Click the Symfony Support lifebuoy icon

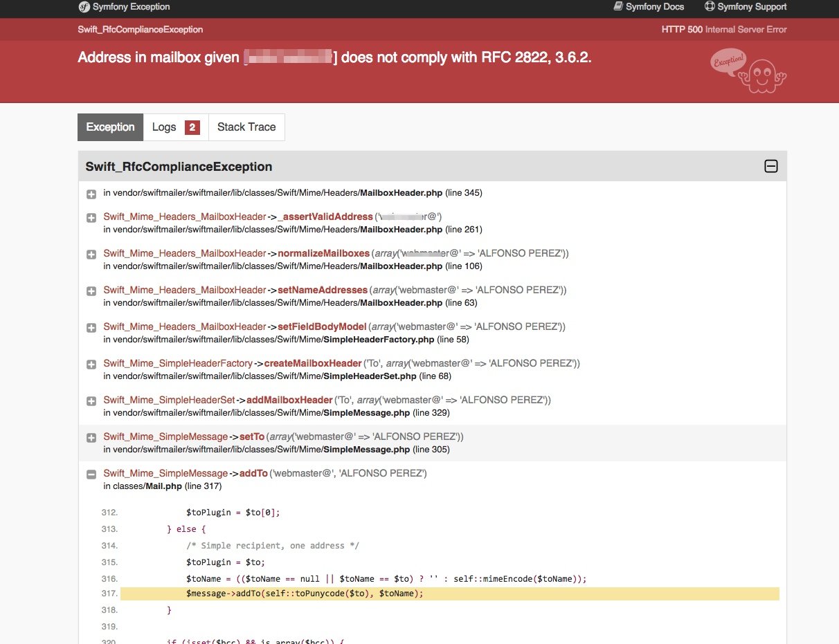point(710,6)
